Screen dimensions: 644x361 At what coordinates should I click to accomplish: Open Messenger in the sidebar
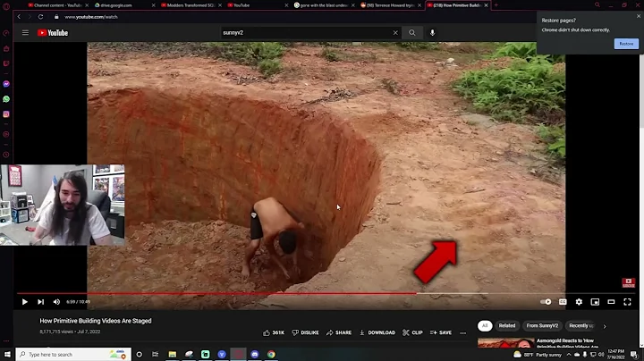[x=6, y=84]
